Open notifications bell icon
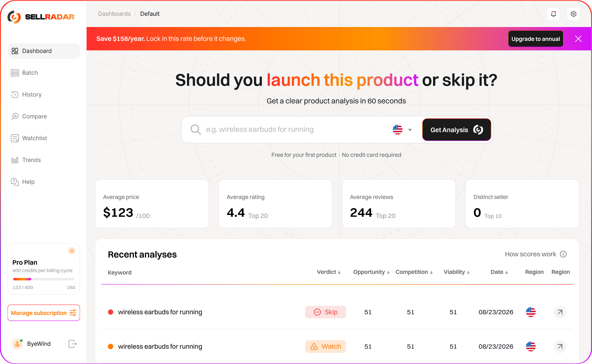592x364 pixels. pyautogui.click(x=553, y=14)
